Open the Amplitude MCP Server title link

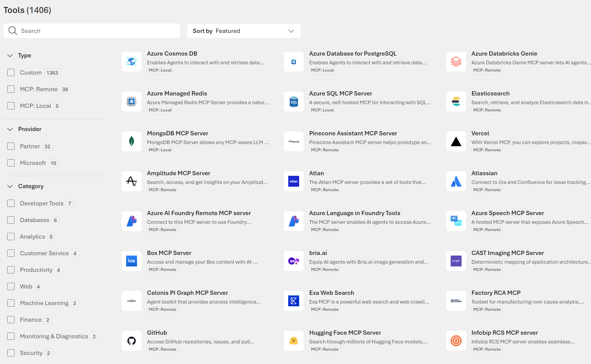[x=178, y=173]
